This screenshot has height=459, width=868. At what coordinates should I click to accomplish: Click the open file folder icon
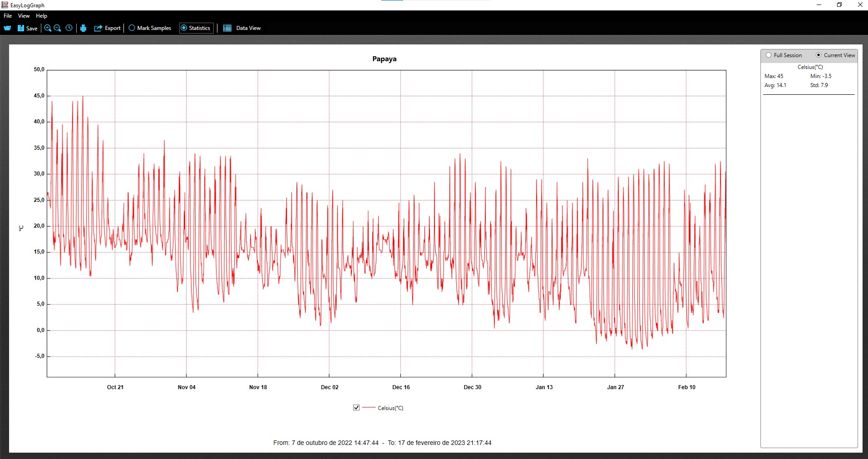tap(7, 28)
